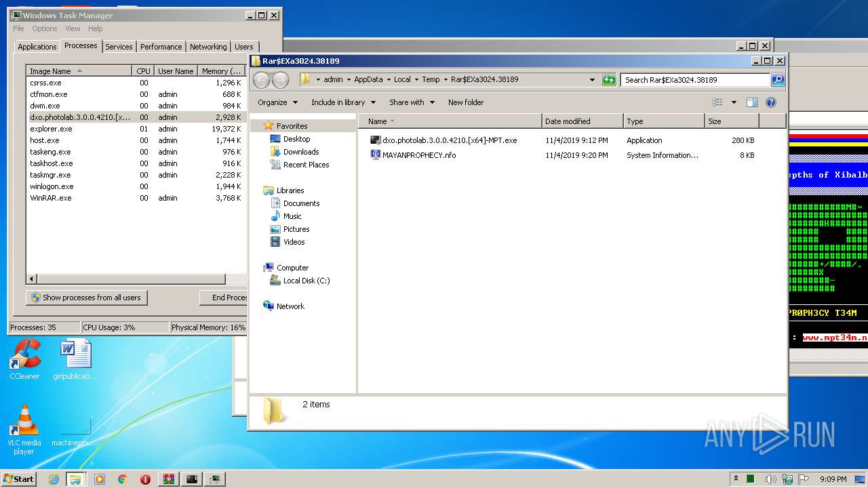The image size is (868, 488).
Task: Click the Forward navigation arrow in Explorer
Action: (x=280, y=80)
